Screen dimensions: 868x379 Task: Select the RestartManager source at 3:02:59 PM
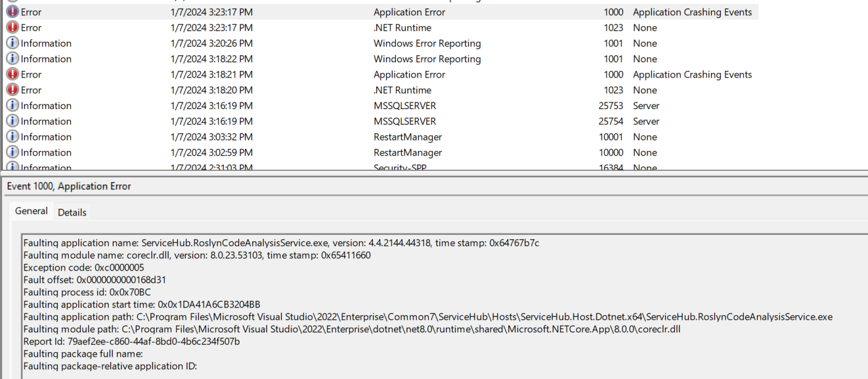(x=408, y=152)
